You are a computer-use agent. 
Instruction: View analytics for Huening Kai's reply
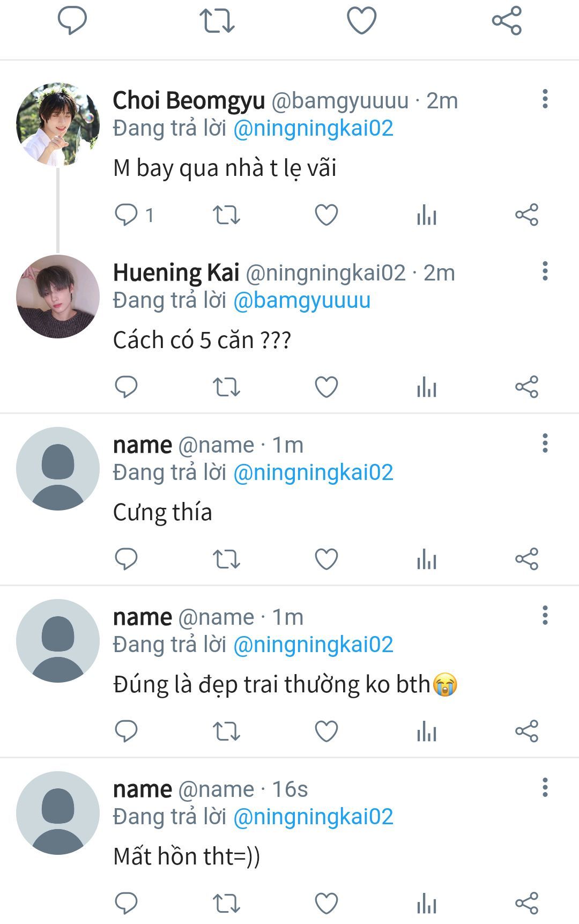(427, 387)
